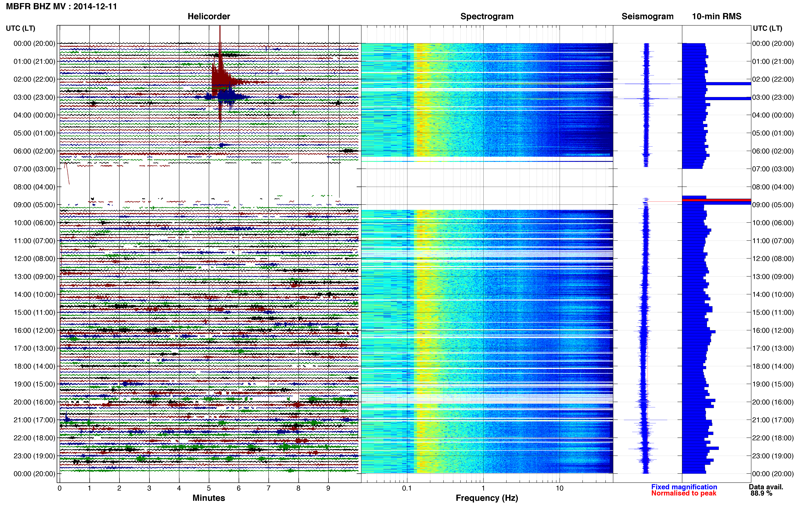Click the left '09:00 (05:00)' time label
This screenshot has width=812, height=508.
(x=34, y=205)
